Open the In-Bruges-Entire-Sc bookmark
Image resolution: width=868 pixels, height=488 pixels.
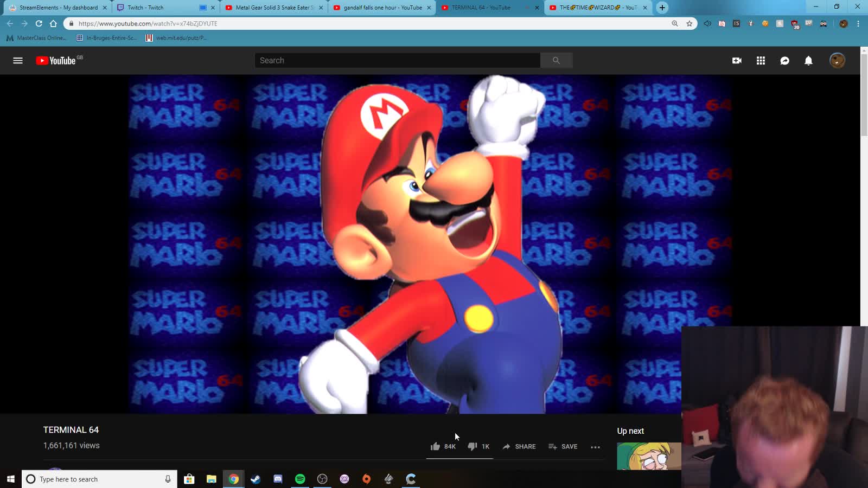107,38
